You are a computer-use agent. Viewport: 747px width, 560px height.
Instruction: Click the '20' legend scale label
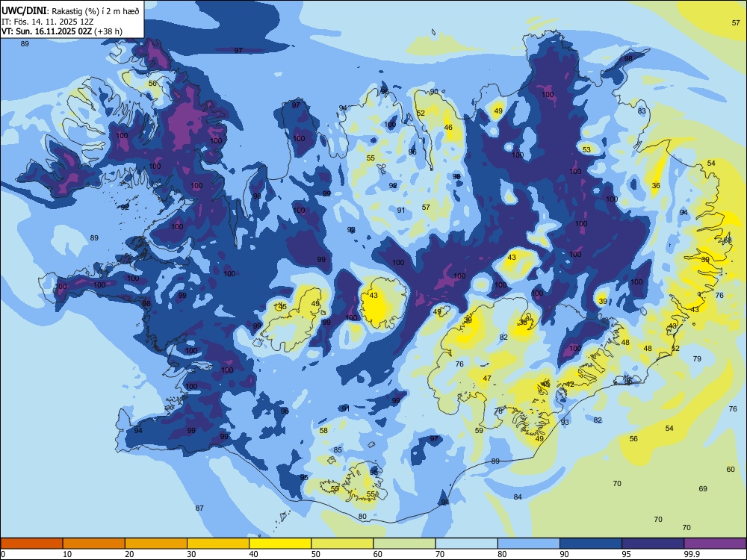click(129, 554)
